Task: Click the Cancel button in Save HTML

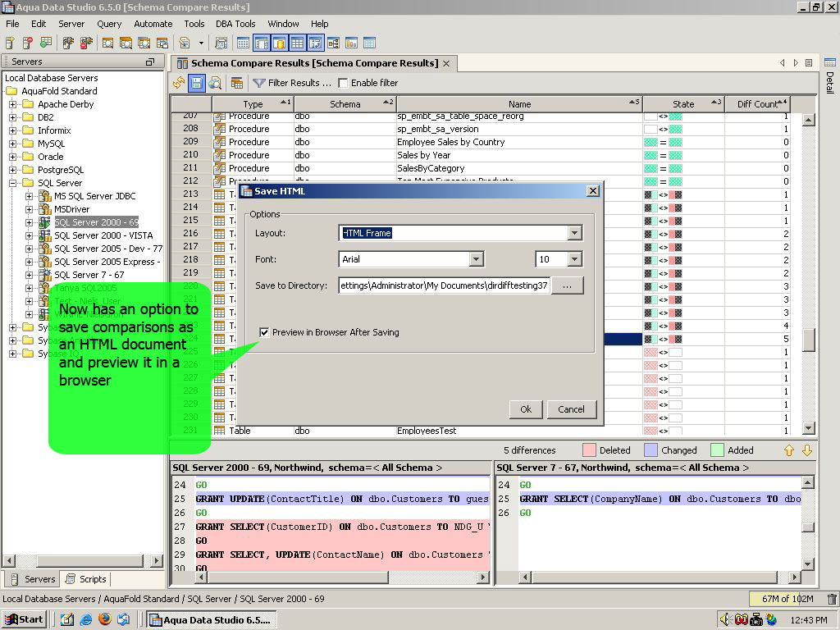Action: tap(571, 409)
